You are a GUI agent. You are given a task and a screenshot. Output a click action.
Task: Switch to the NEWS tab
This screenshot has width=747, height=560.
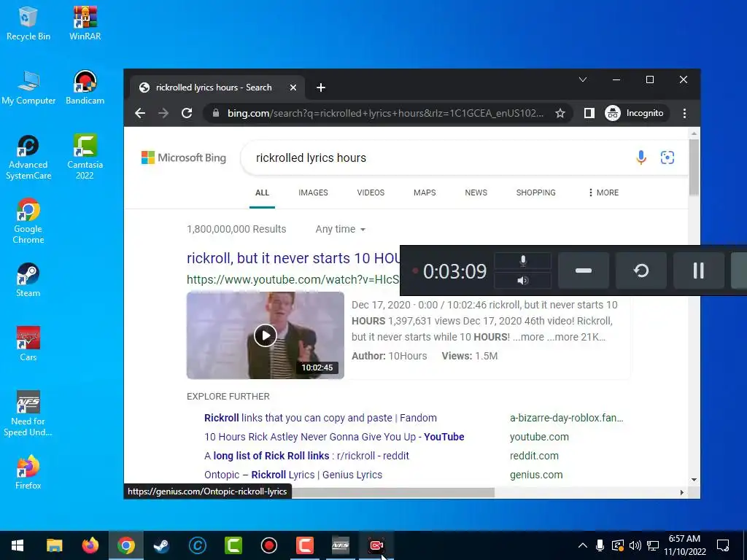click(476, 192)
